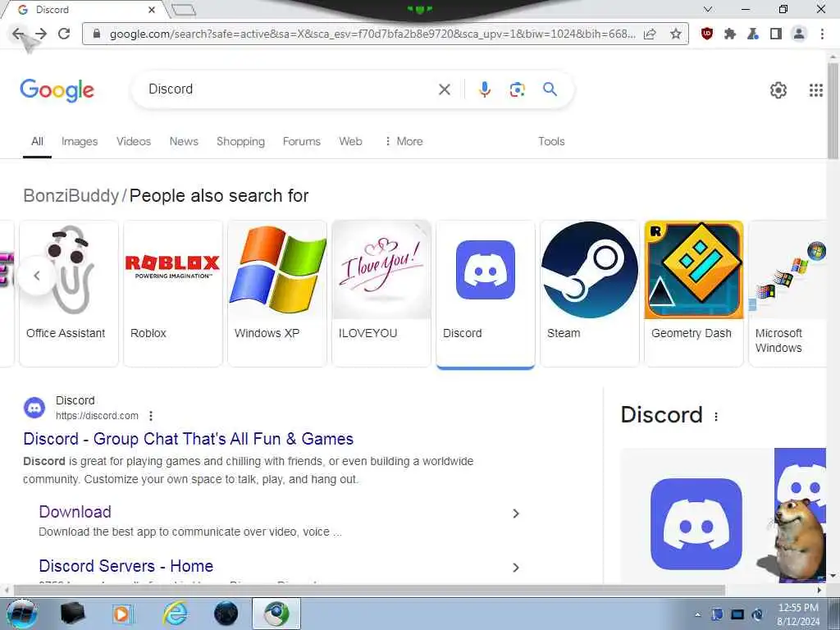Image resolution: width=840 pixels, height=630 pixels.
Task: Click the Google logo
Action: (57, 90)
